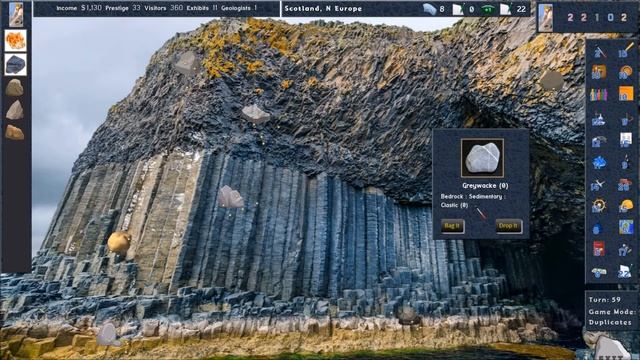Select the orange-brown rock at sidebar bottom
The width and height of the screenshot is (640, 360).
pyautogui.click(x=14, y=133)
